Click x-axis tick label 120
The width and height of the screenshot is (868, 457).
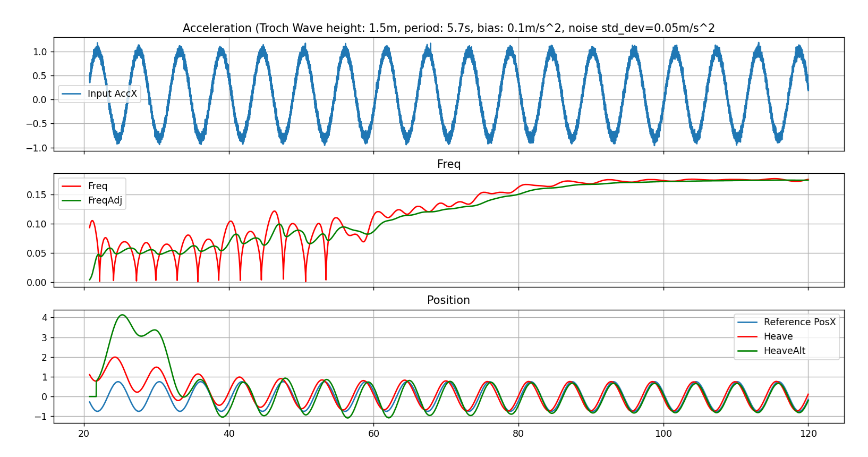809,434
